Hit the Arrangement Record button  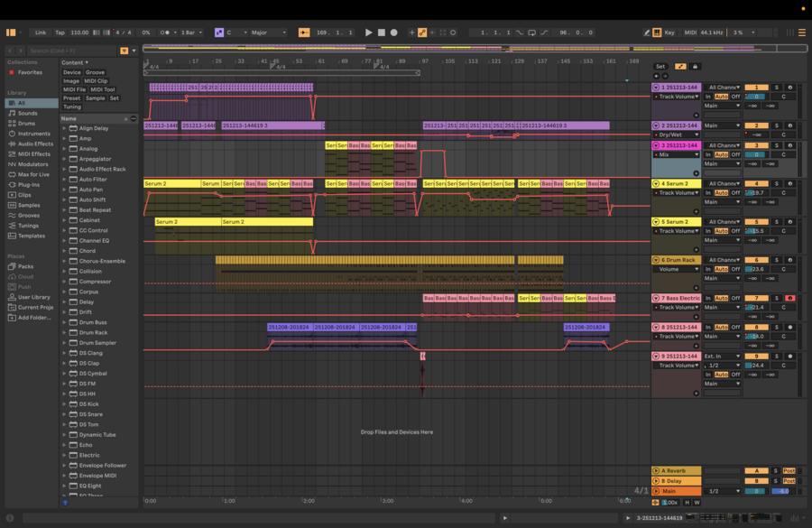393,32
